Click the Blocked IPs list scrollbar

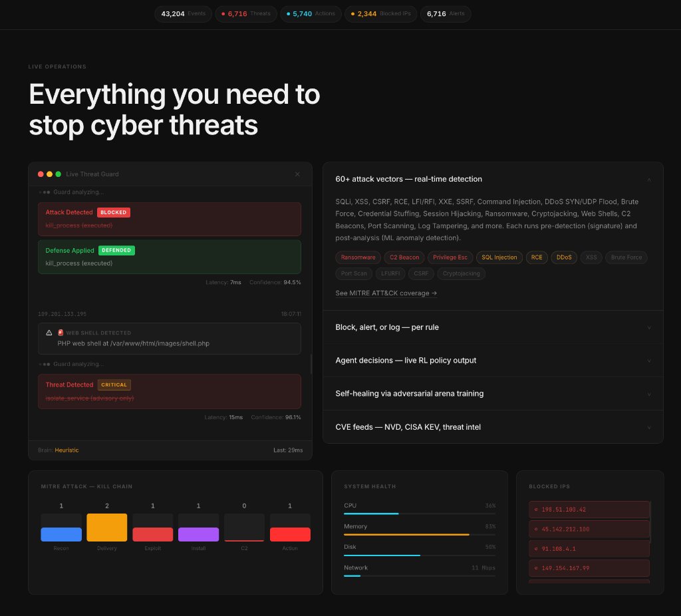[650, 522]
